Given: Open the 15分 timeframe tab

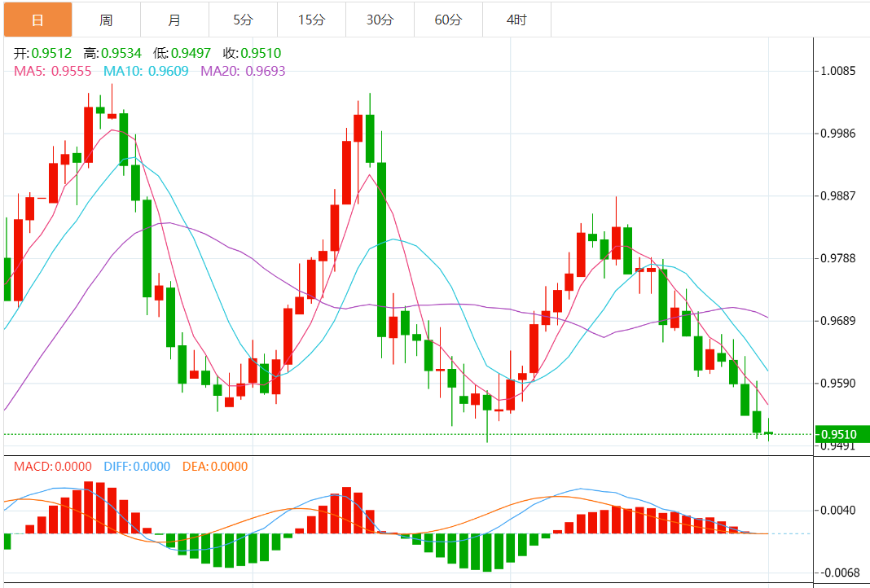Looking at the screenshot, I should point(311,20).
